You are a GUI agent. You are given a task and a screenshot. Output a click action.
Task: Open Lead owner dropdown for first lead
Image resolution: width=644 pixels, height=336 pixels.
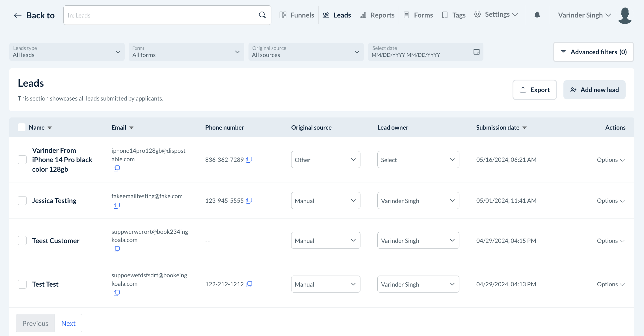coord(418,160)
